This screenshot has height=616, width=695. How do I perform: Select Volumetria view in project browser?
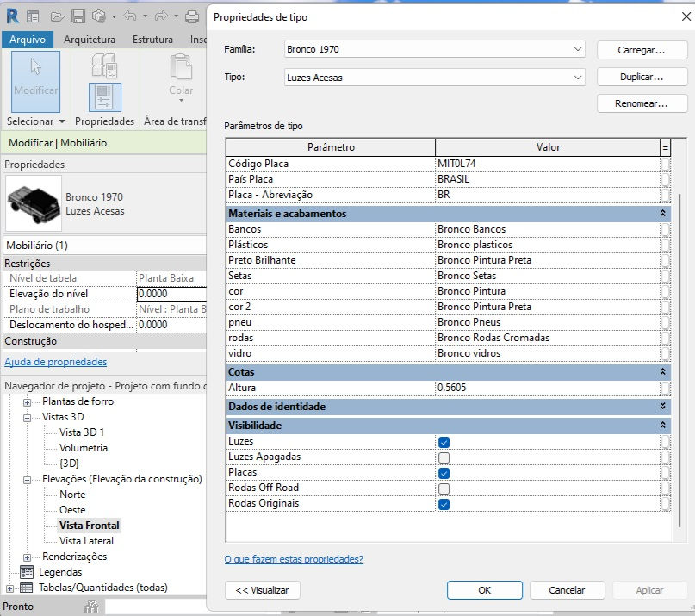tap(84, 448)
